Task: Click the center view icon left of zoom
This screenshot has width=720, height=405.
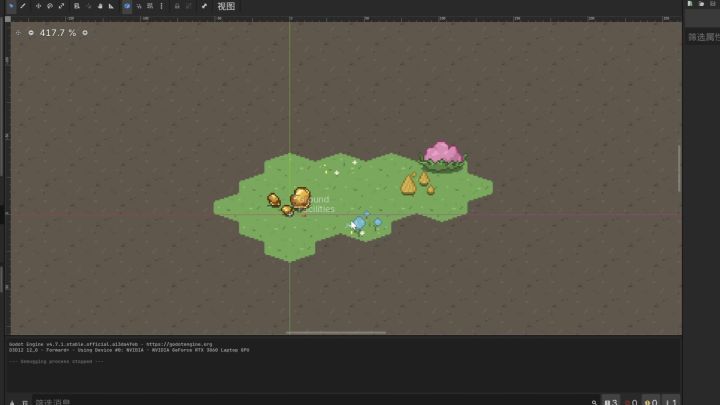Action: (x=18, y=33)
